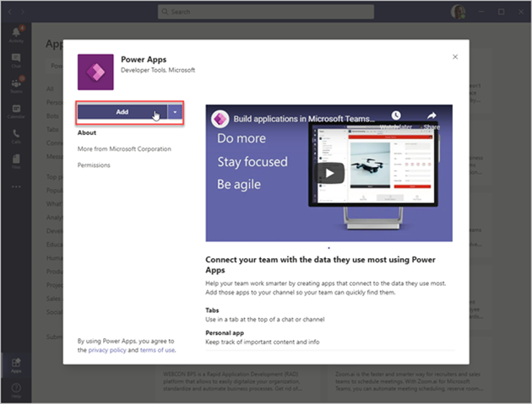This screenshot has width=532, height=404.
Task: Click the Watch later clock icon
Action: [x=395, y=116]
